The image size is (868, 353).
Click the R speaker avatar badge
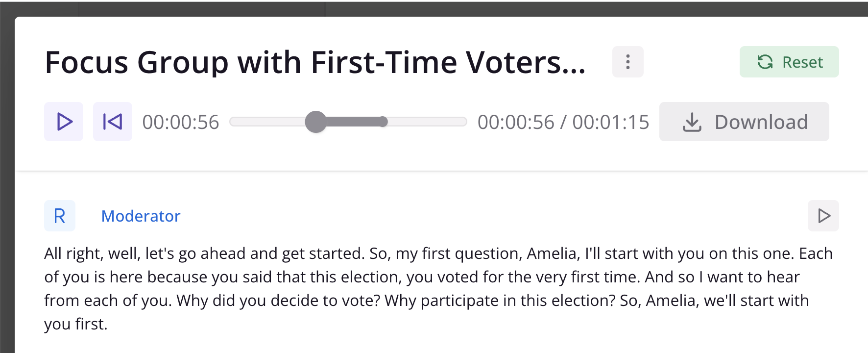tap(60, 216)
